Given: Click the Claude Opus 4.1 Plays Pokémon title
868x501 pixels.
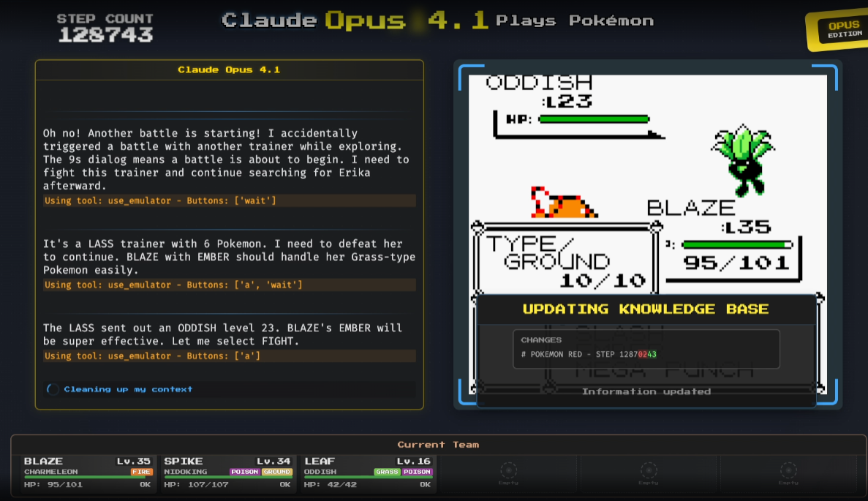Looking at the screenshot, I should point(437,20).
